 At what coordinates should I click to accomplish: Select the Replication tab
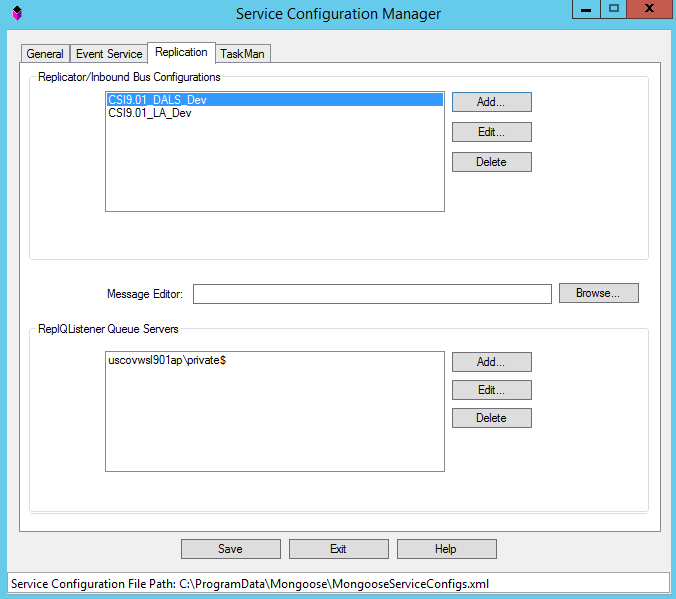181,52
